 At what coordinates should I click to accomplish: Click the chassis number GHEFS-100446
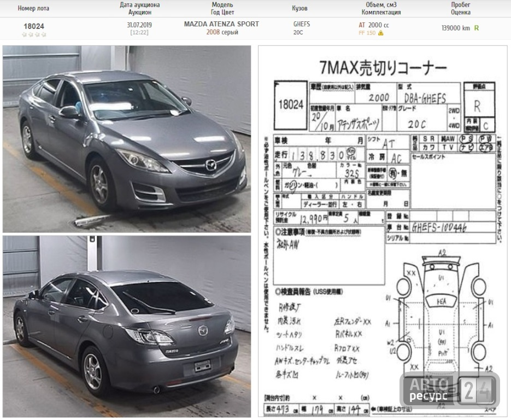[439, 227]
